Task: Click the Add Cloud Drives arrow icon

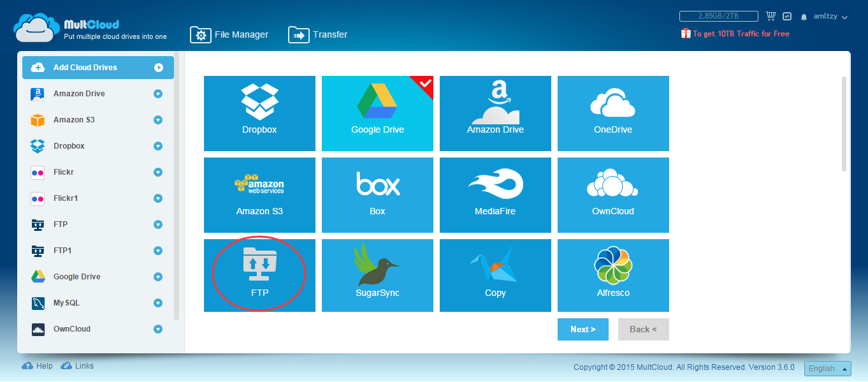Action: tap(159, 68)
